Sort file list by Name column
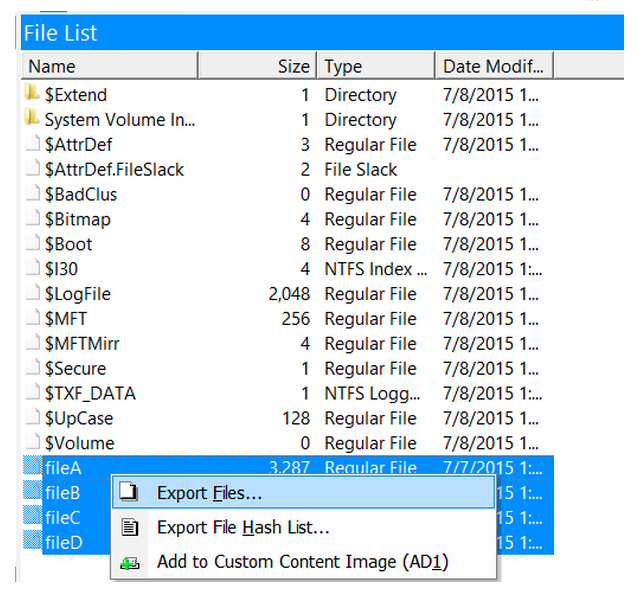 pyautogui.click(x=110, y=66)
